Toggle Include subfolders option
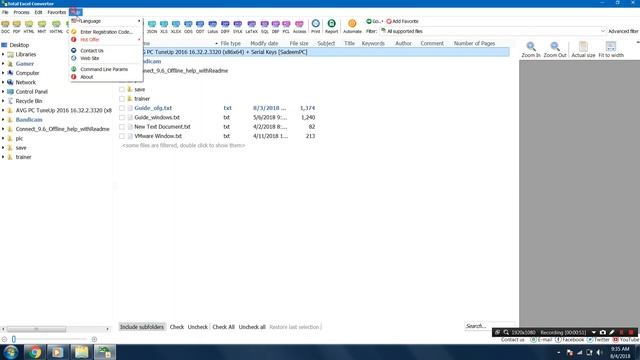Viewport: 640px width, 360px height. point(142,327)
